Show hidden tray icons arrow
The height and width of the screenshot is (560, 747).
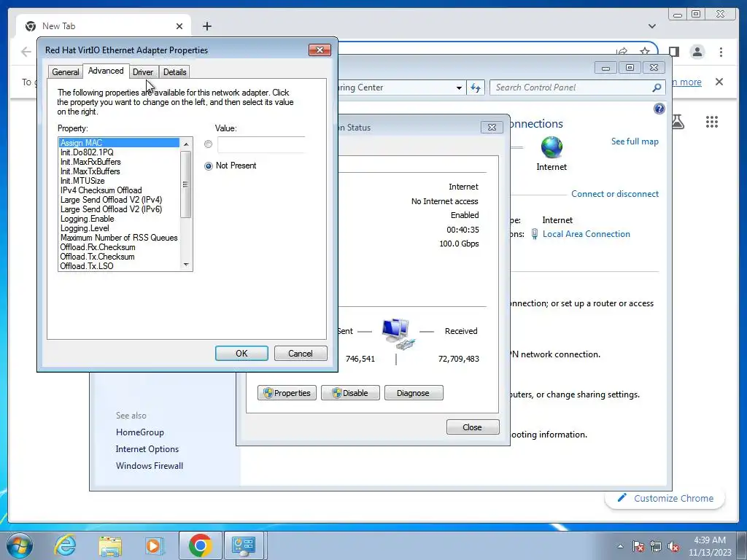click(x=620, y=545)
